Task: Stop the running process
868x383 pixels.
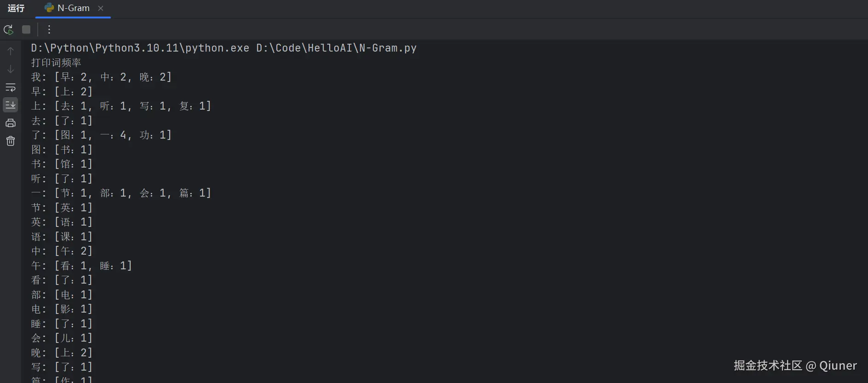Action: (x=26, y=29)
